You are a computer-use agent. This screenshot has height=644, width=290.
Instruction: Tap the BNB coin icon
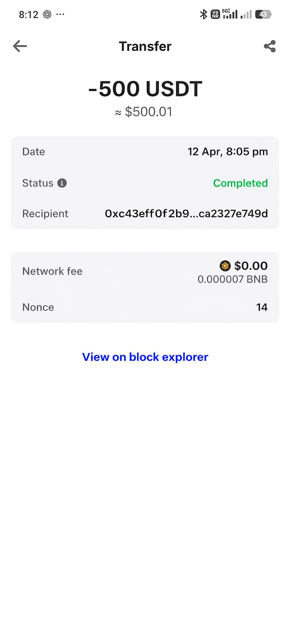(x=225, y=266)
